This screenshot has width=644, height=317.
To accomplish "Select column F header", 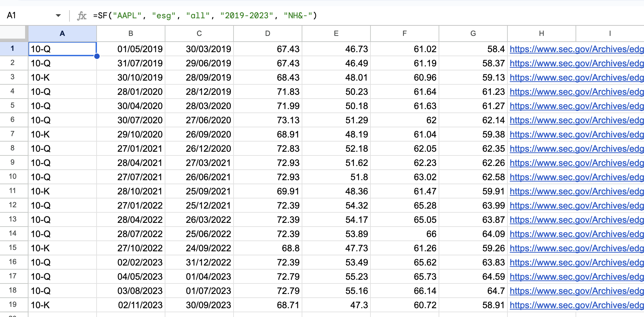I will 405,34.
